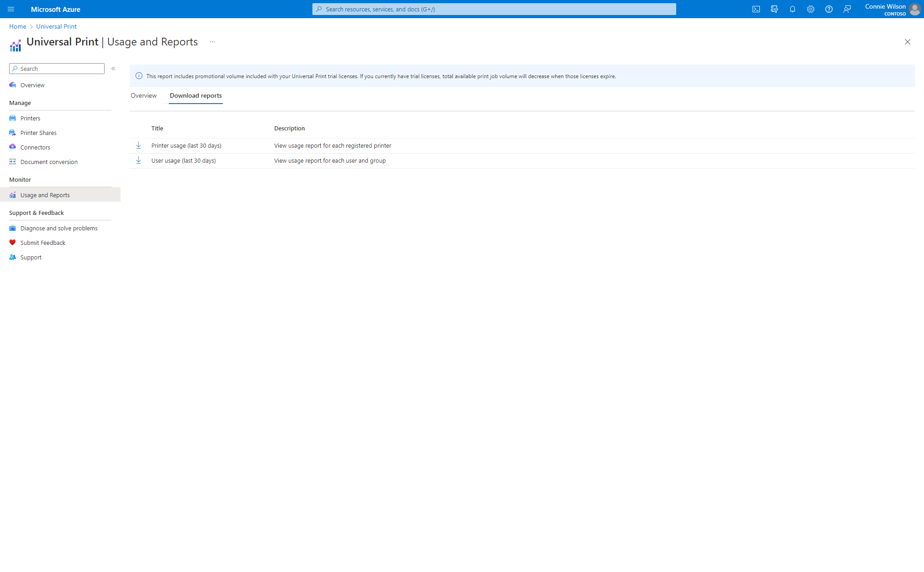Open Azure portal settings gear menu

coord(810,9)
